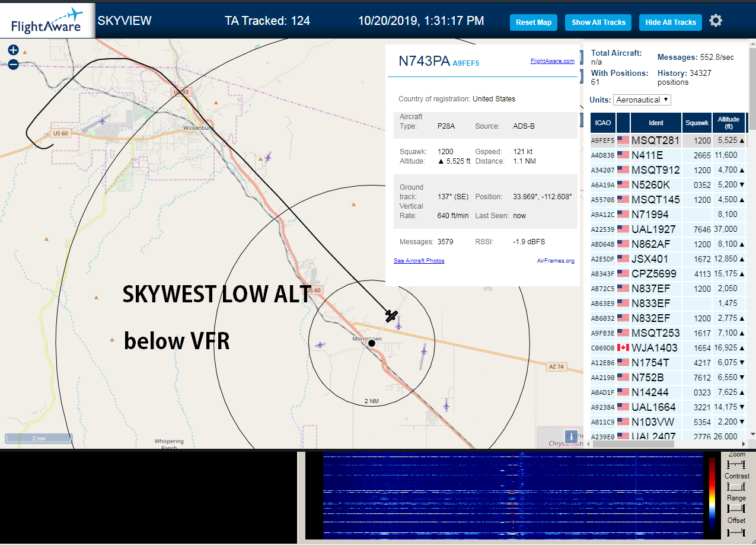Adjust spectrogram Offset slider

(x=736, y=534)
